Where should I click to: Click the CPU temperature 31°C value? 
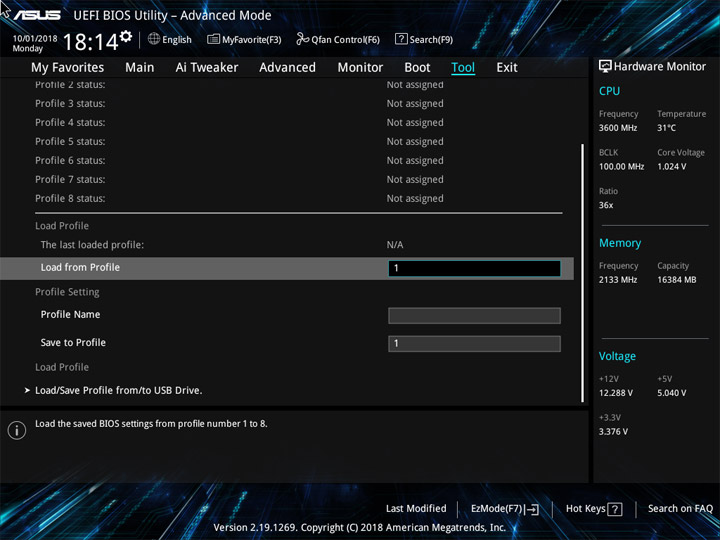[666, 128]
